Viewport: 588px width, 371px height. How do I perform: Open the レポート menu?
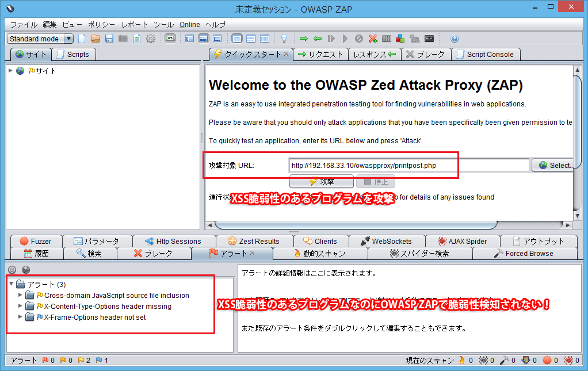coord(134,25)
